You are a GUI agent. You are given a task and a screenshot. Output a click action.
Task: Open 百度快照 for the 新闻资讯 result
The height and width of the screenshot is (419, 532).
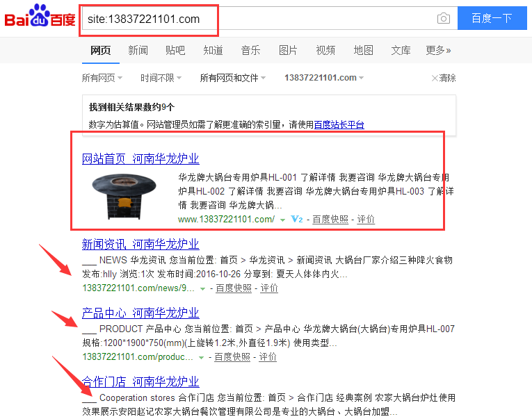tap(233, 288)
